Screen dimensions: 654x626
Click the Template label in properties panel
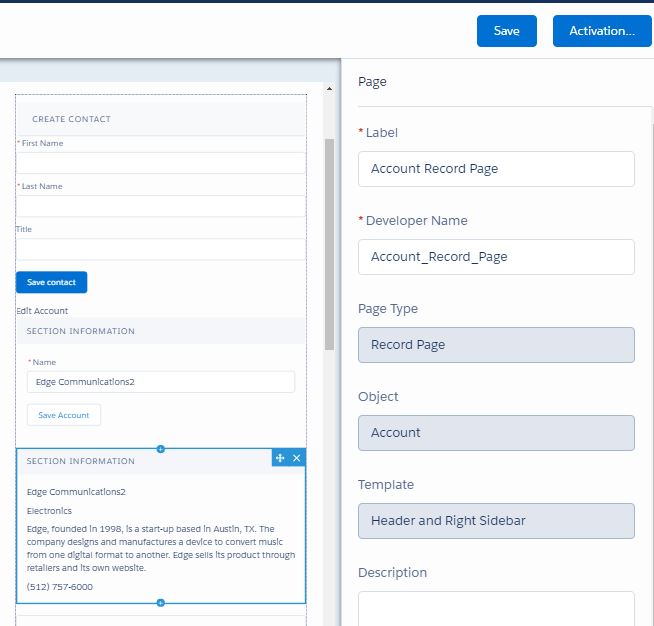[386, 485]
